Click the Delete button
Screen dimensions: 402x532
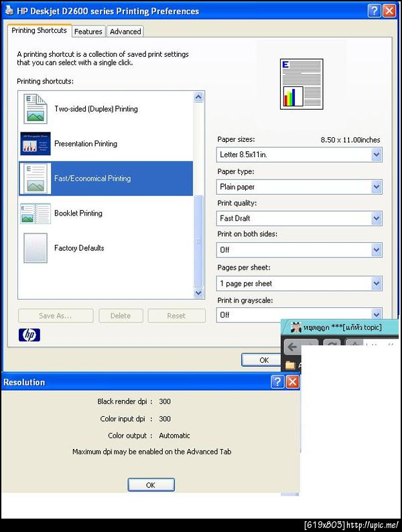coord(121,316)
